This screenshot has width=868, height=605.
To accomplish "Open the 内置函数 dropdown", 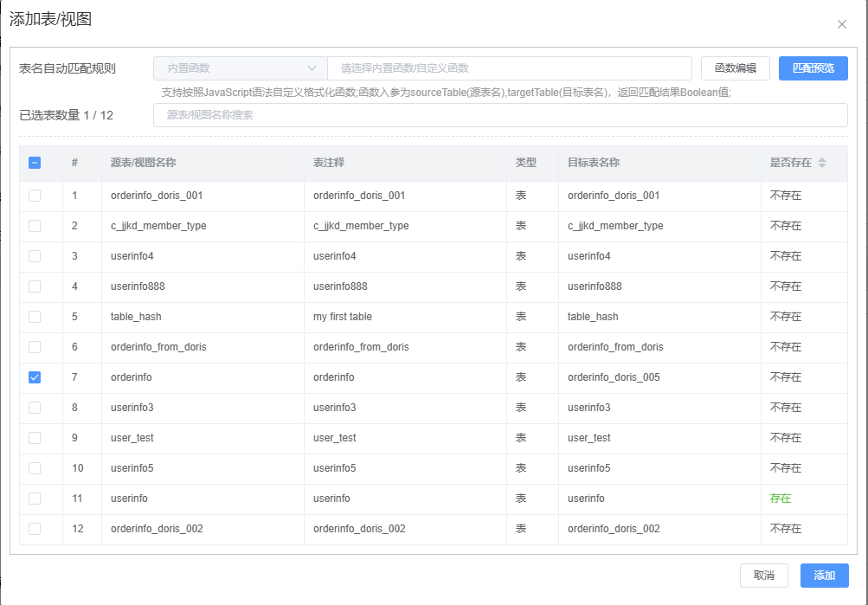I will coord(240,68).
